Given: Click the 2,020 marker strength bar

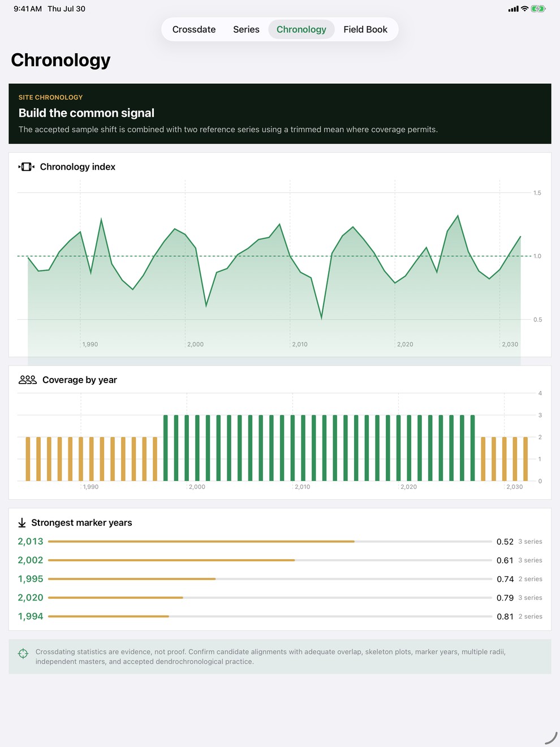Looking at the screenshot, I should tap(270, 598).
